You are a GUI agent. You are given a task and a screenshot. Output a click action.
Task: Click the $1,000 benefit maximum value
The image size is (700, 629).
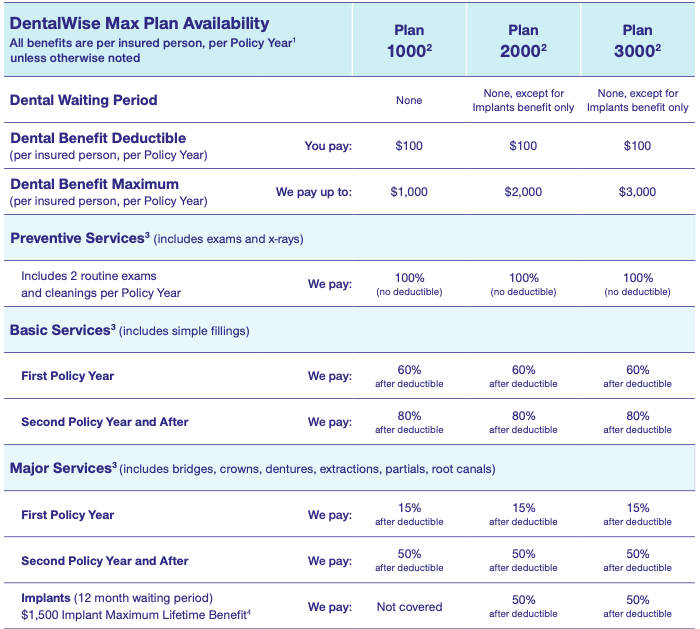(409, 192)
